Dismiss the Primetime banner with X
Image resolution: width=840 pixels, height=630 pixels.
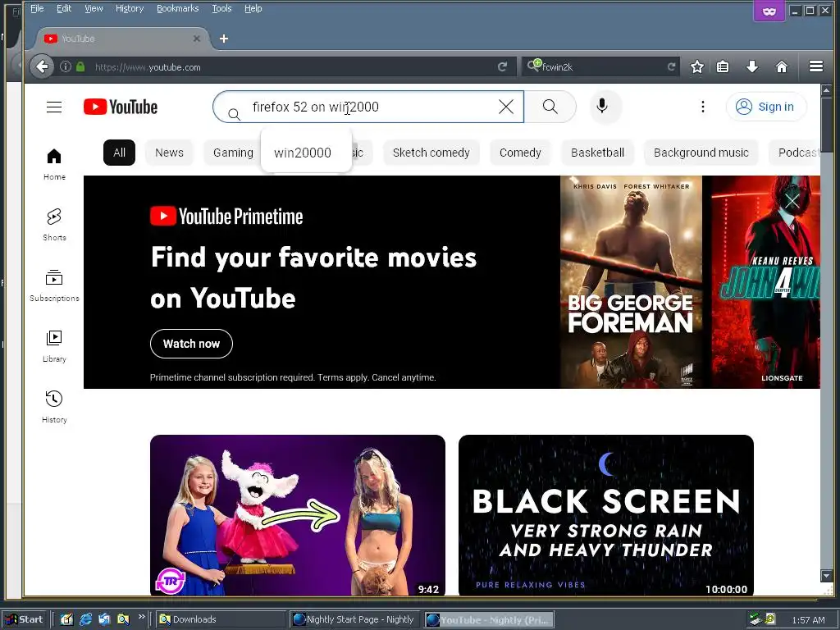pyautogui.click(x=792, y=201)
